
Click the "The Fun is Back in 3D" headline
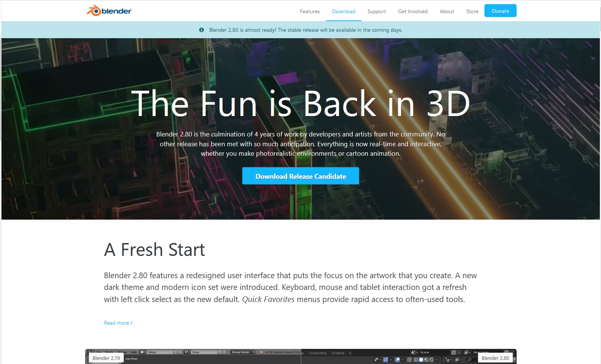click(x=300, y=103)
